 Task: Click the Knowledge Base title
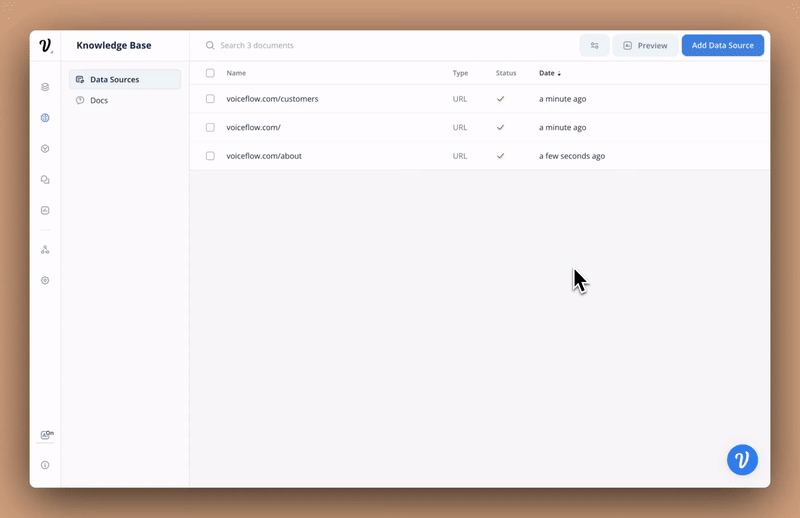(114, 45)
